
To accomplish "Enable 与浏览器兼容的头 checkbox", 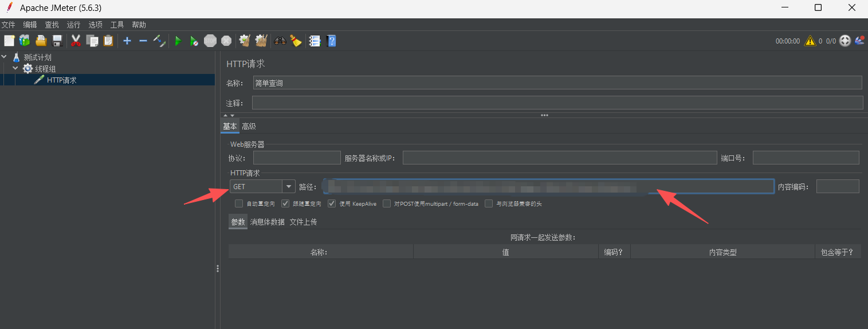I will click(x=489, y=203).
